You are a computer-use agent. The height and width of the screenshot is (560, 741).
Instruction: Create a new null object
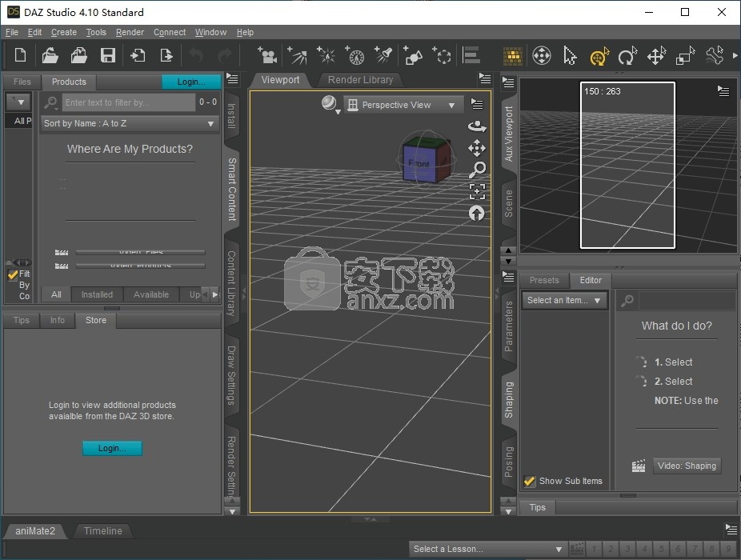click(442, 55)
